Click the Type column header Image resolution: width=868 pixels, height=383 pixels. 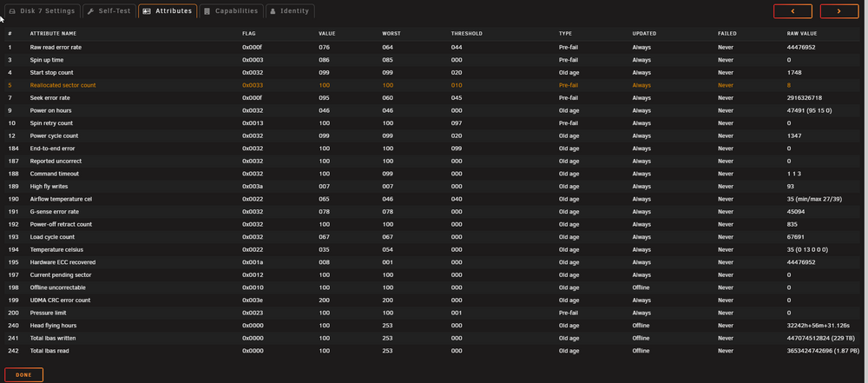[565, 34]
